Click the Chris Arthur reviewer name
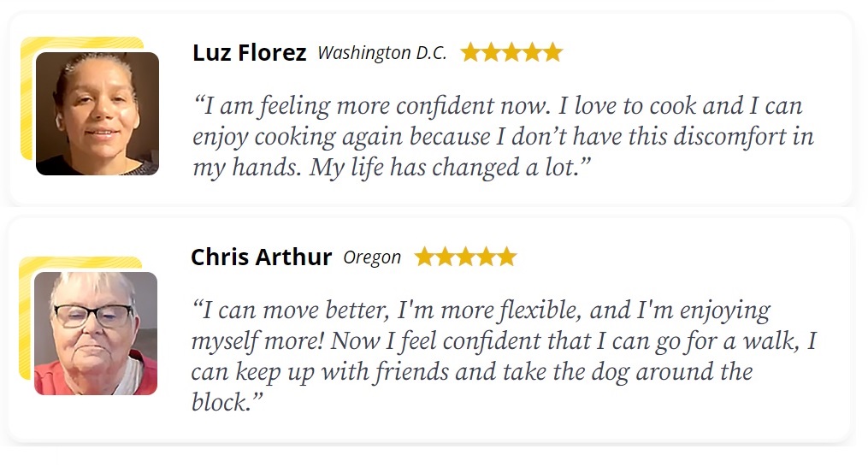The height and width of the screenshot is (467, 868). 262,257
